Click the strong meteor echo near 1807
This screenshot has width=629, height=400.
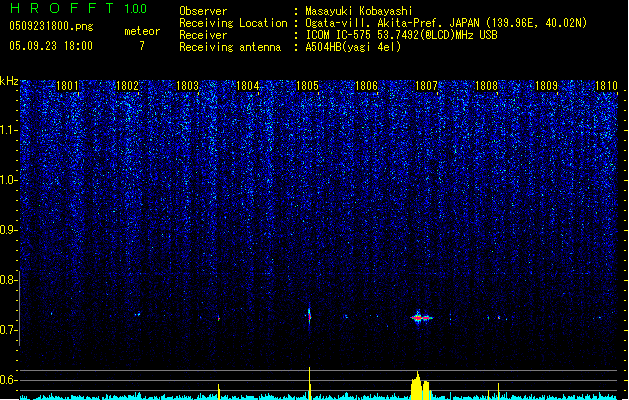421,318
